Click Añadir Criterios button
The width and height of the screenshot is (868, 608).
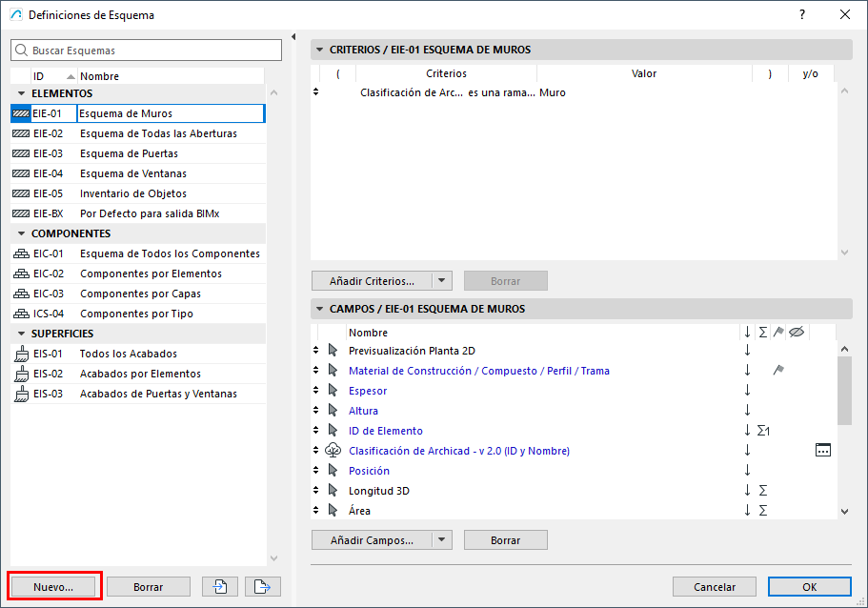click(x=372, y=281)
